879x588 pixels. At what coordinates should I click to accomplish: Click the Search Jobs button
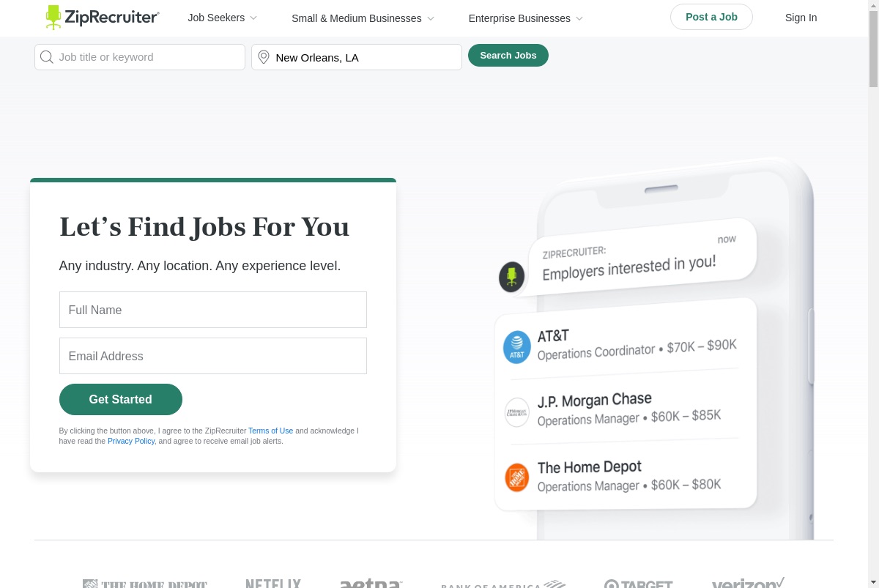tap(508, 55)
